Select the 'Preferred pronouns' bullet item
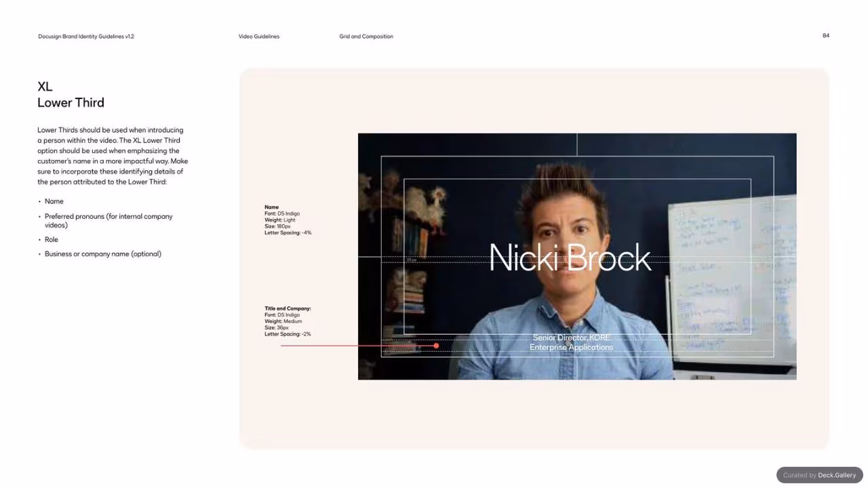Image resolution: width=868 pixels, height=488 pixels. click(x=108, y=220)
